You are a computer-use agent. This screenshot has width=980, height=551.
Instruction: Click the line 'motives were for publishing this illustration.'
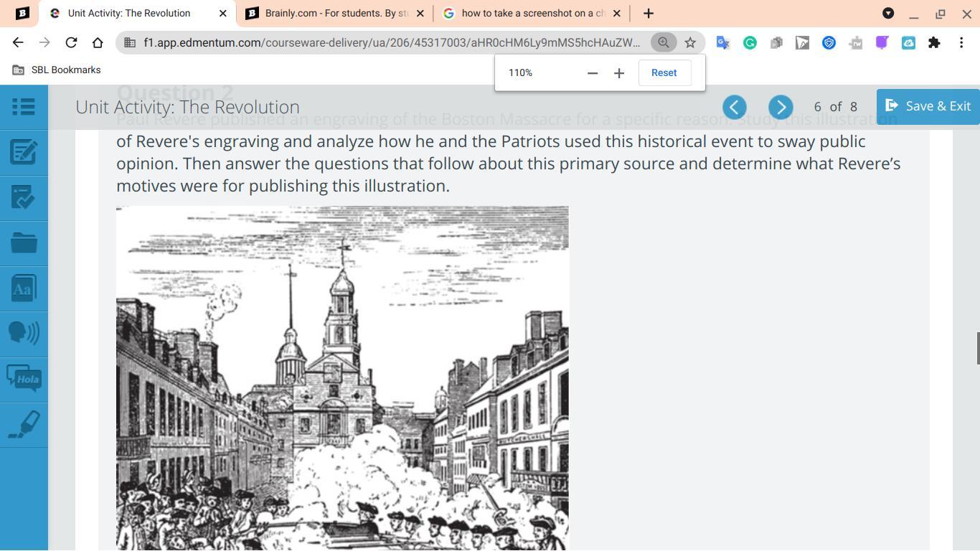point(283,186)
